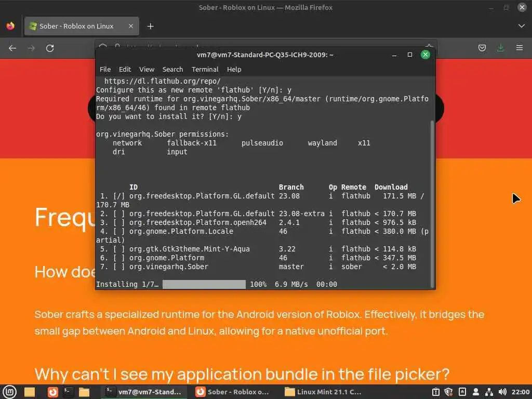Click the terminal vertical scrollbar

pyautogui.click(x=432, y=204)
